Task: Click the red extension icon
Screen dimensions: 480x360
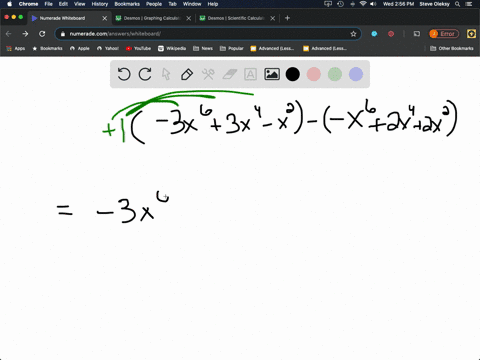Action: (391, 34)
